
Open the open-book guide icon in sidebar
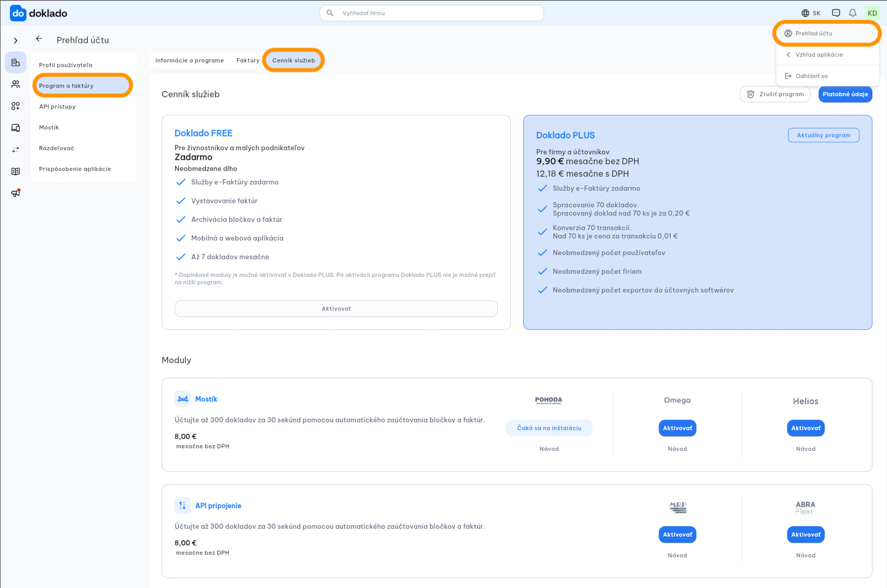click(15, 171)
